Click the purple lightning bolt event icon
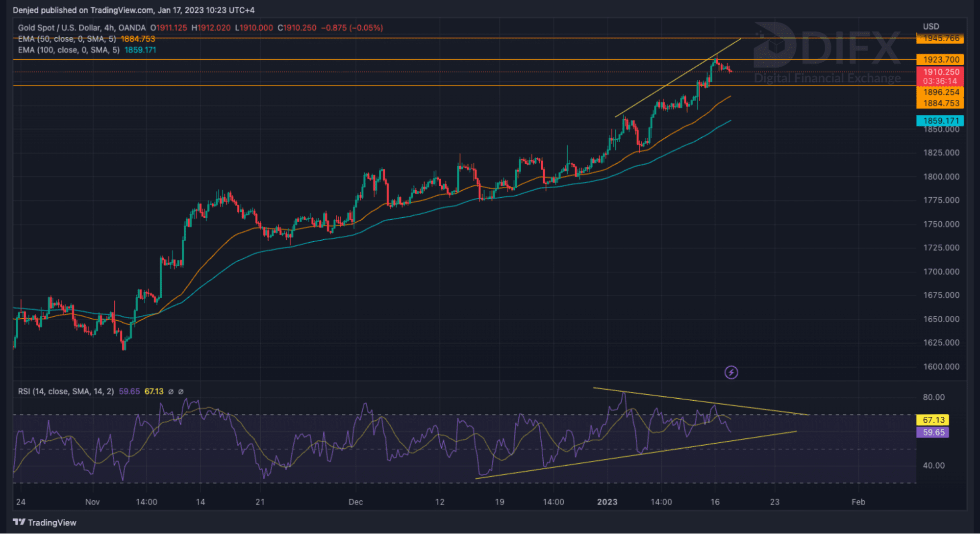 click(731, 373)
